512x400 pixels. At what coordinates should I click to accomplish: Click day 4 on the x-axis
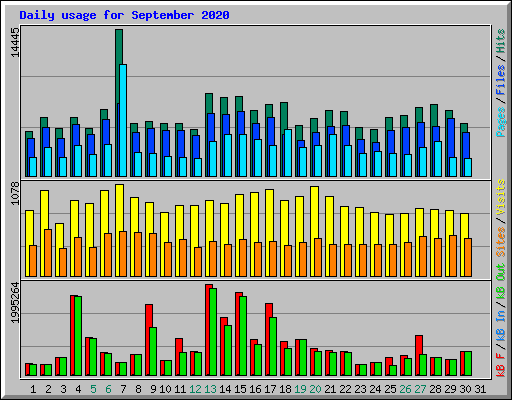click(x=78, y=389)
